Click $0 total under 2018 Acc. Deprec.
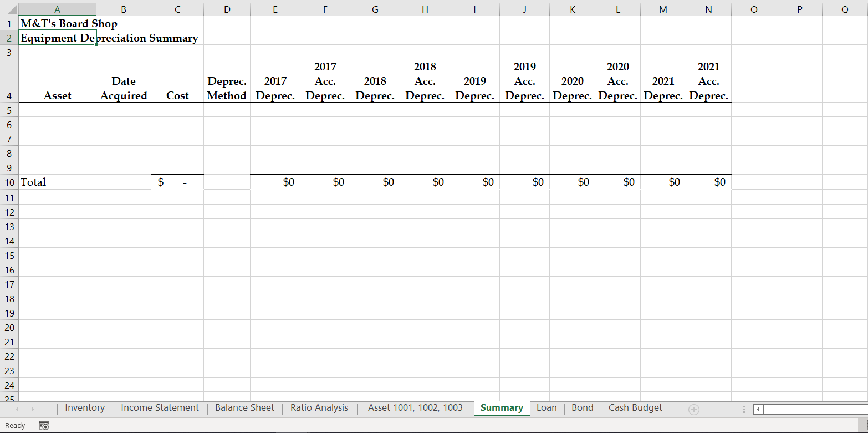This screenshot has height=433, width=868. click(425, 182)
